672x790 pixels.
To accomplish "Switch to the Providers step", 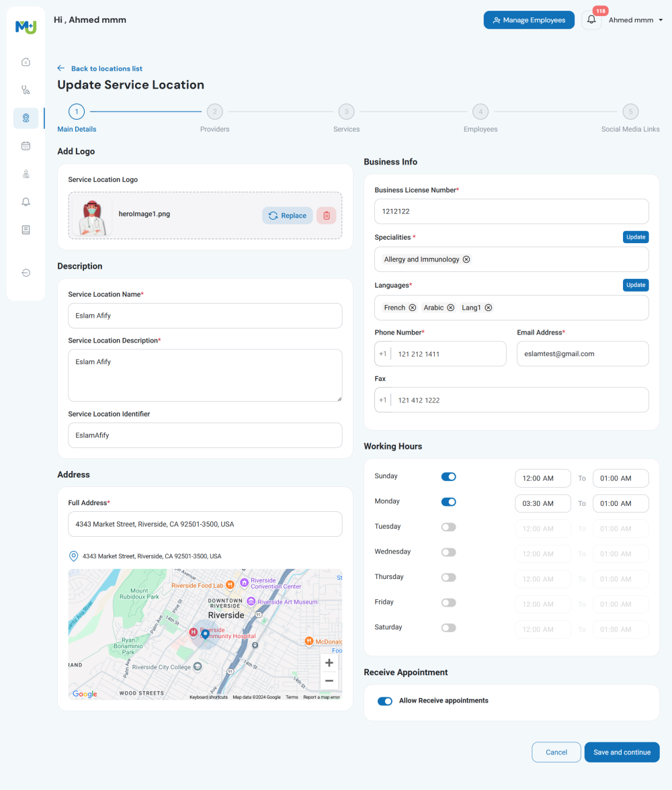I will tap(214, 112).
